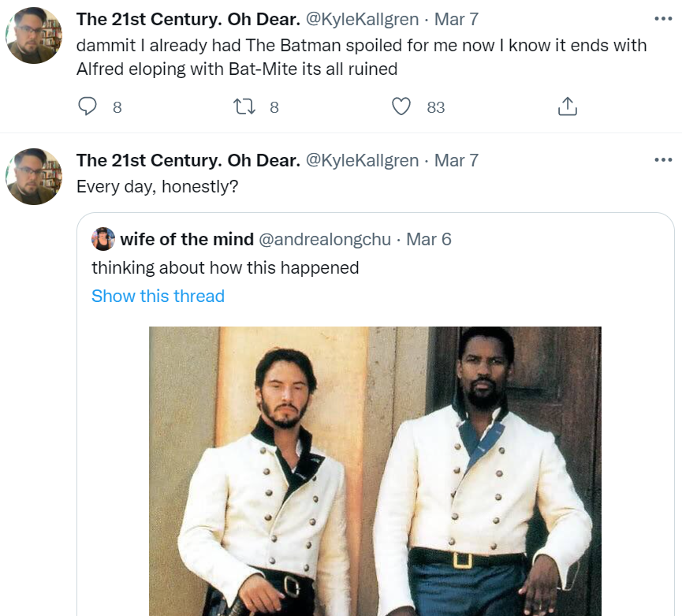Open more options for the first tweet
The width and height of the screenshot is (682, 616).
tap(663, 19)
